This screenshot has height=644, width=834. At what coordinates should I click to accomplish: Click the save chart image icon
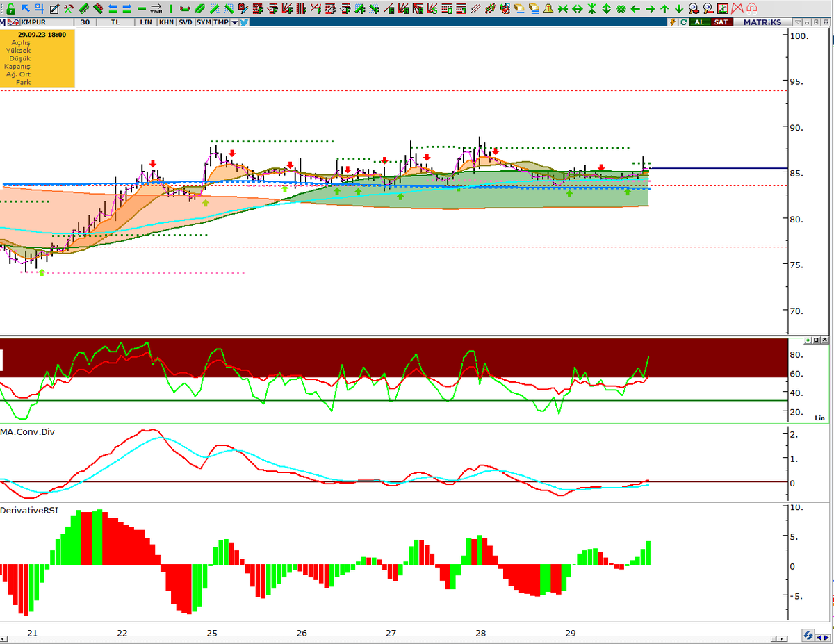(x=723, y=9)
